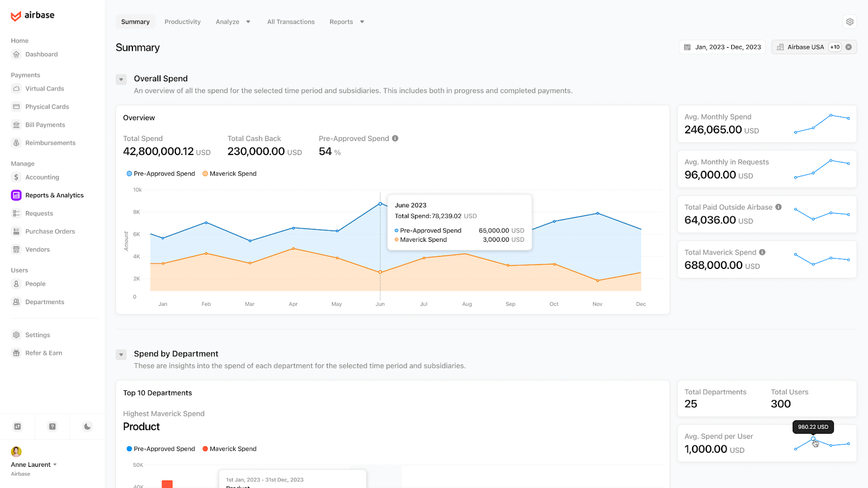Open Refer & Earn page

tap(43, 353)
